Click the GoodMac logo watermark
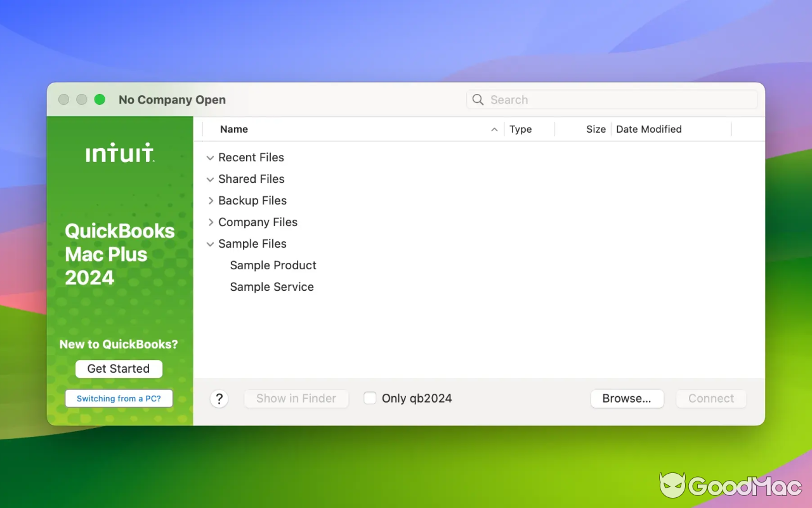 pyautogui.click(x=730, y=486)
